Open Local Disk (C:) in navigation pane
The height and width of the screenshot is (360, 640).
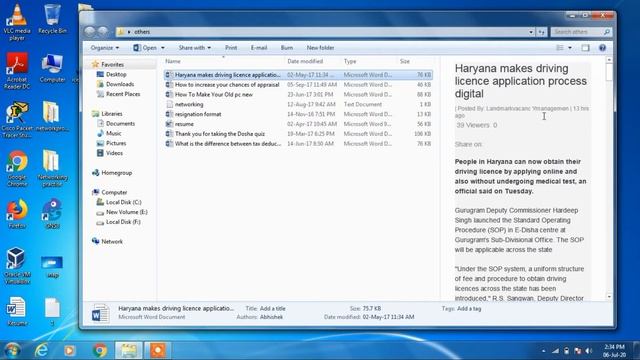123,202
